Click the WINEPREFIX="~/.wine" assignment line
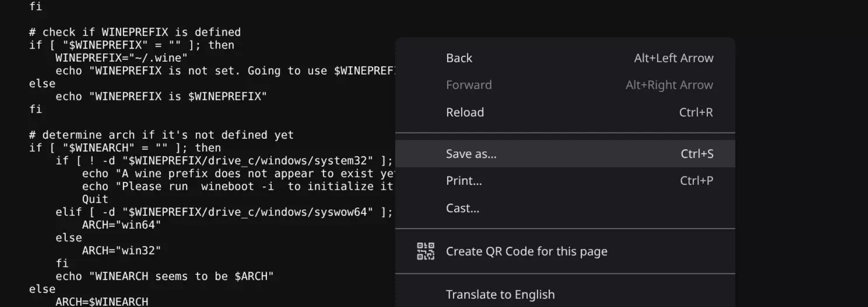The width and height of the screenshot is (868, 307). [121, 58]
